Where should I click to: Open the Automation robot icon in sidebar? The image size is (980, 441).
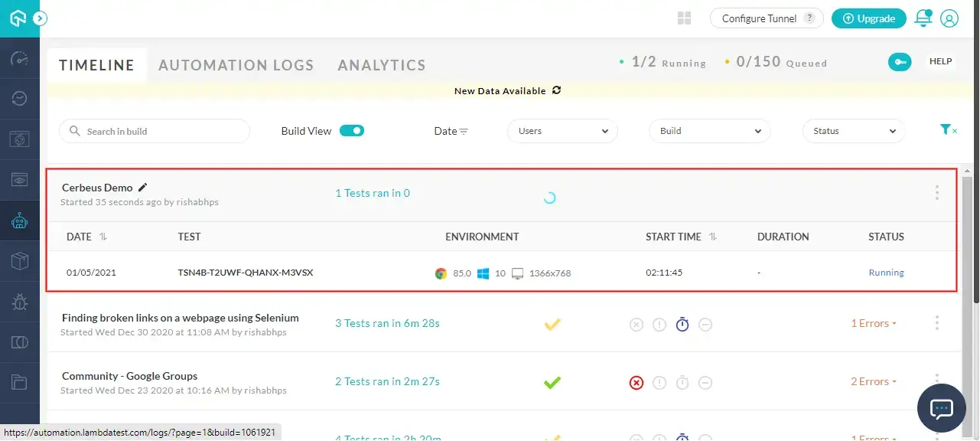pyautogui.click(x=20, y=220)
